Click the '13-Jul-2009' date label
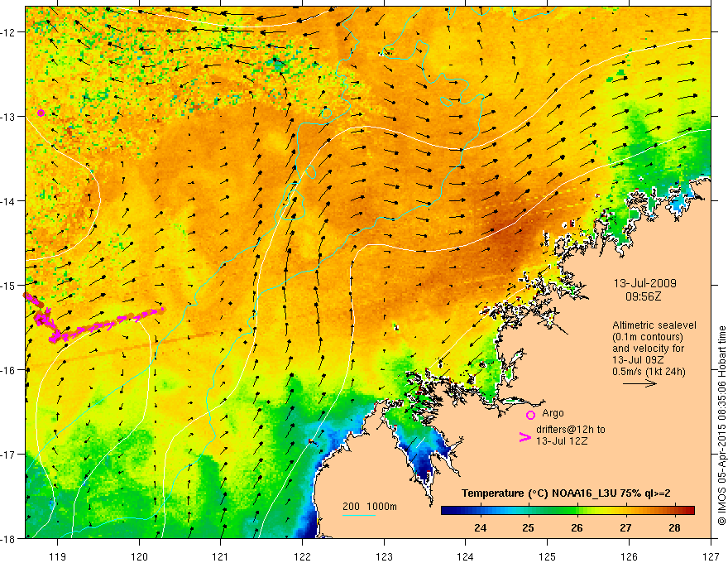This screenshot has height=563, width=728. tap(645, 283)
